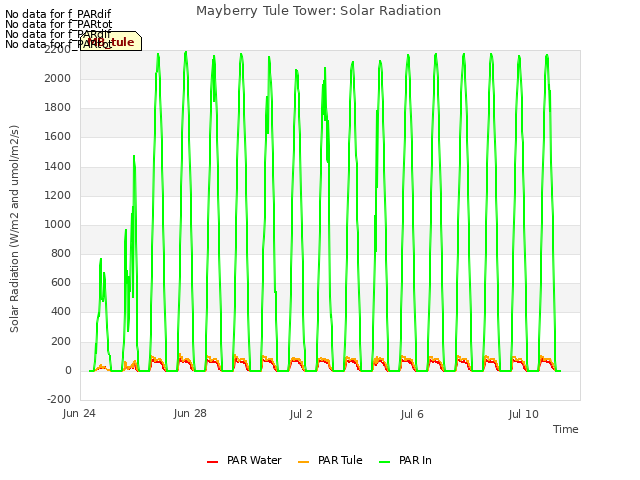Click the 2000 y-axis tick label

click(58, 78)
